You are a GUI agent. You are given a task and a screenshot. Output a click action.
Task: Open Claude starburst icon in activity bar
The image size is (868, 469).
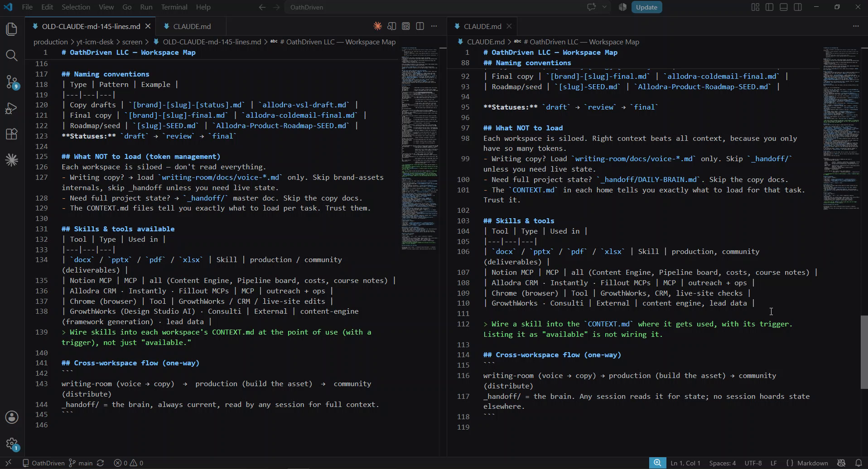pos(12,160)
